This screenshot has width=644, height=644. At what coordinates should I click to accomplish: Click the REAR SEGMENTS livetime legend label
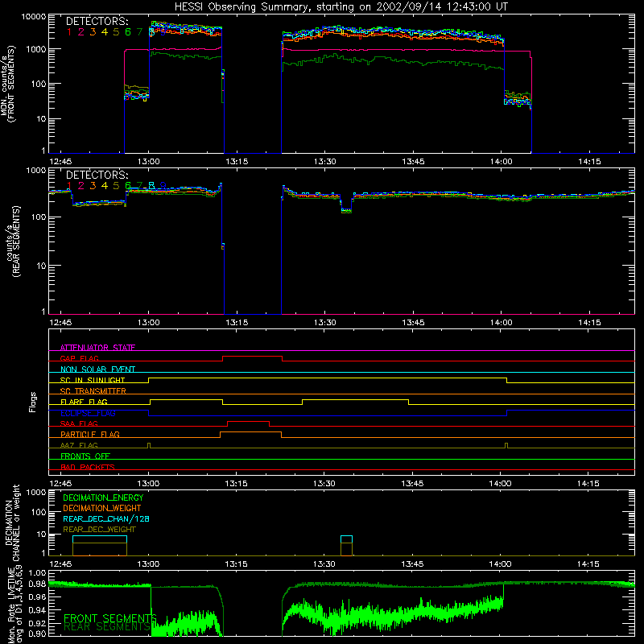[x=107, y=627]
